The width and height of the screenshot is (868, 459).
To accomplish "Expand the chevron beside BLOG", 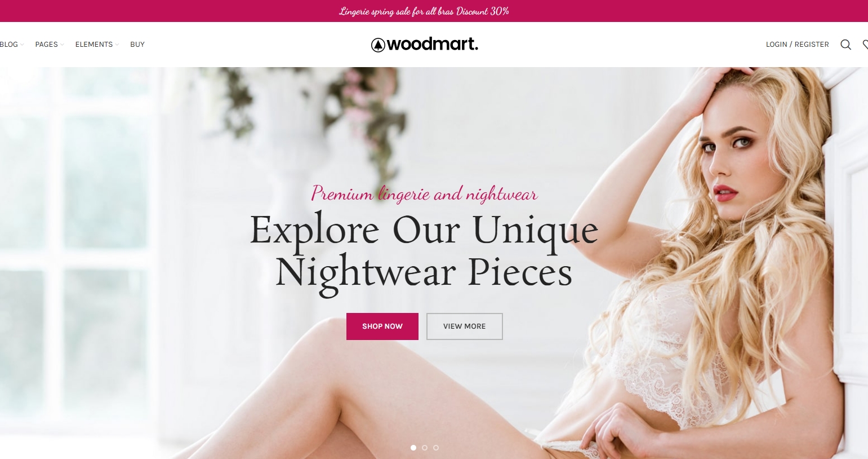I will point(22,45).
